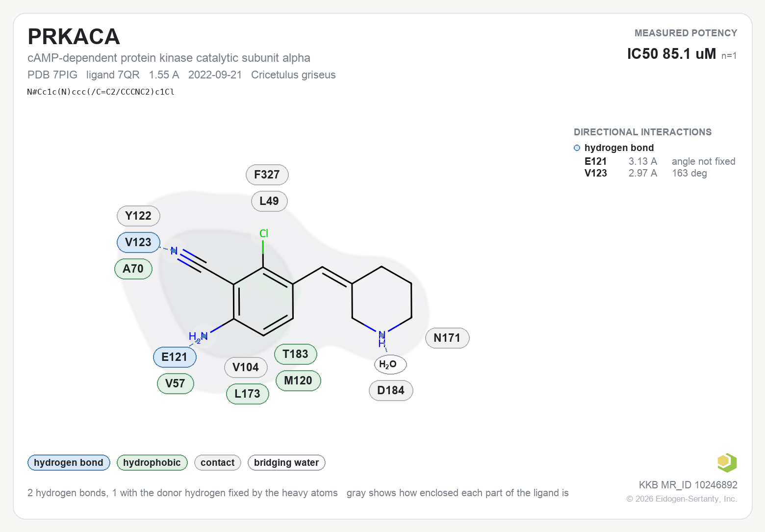Click the H2O bridging water node

click(x=390, y=364)
